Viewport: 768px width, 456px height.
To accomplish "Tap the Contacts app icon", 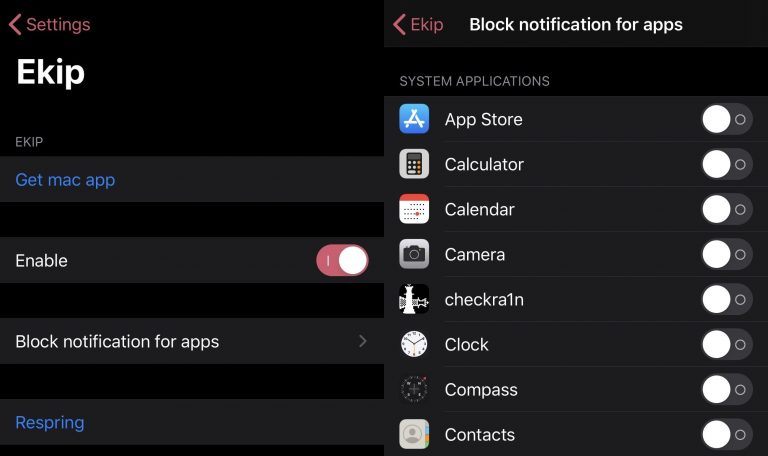I will [414, 434].
